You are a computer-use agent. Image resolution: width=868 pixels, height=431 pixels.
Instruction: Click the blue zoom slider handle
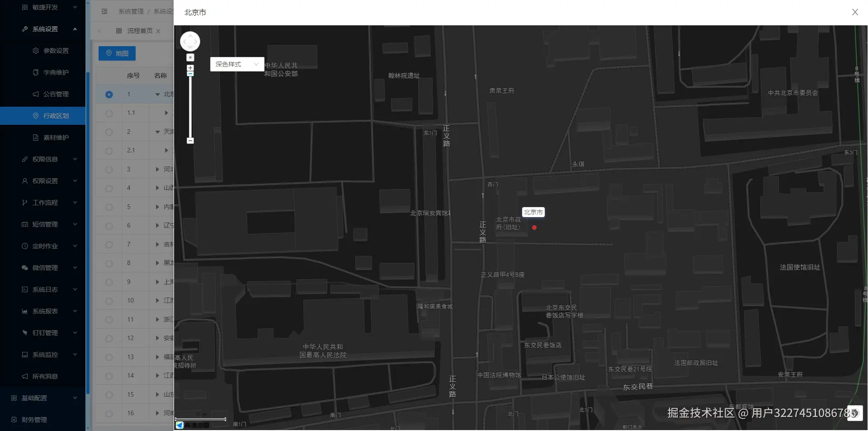pyautogui.click(x=190, y=74)
